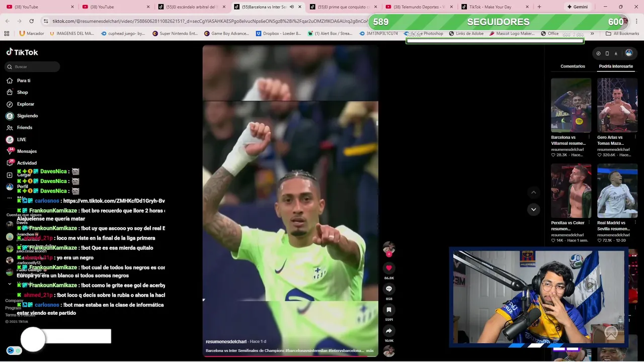The width and height of the screenshot is (644, 362).
Task: Click the vm.tiktok.com link in chat
Action: click(114, 201)
